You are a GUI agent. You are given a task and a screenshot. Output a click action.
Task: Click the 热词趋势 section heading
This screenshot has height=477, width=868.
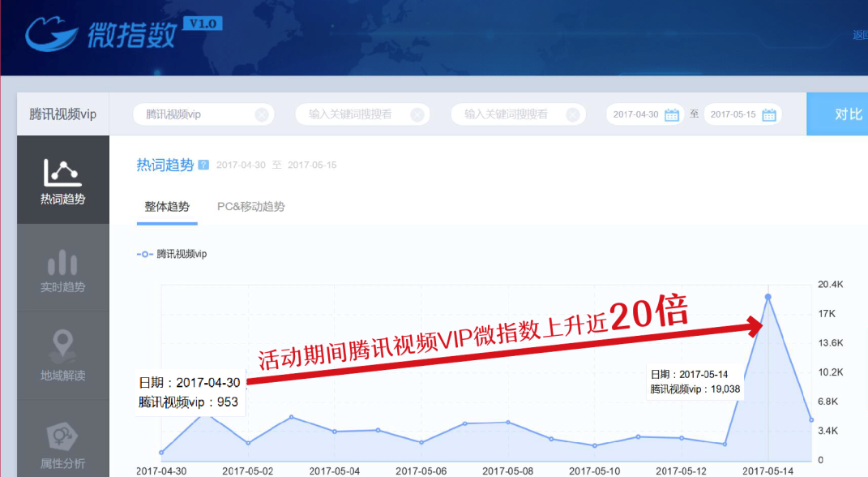click(165, 165)
